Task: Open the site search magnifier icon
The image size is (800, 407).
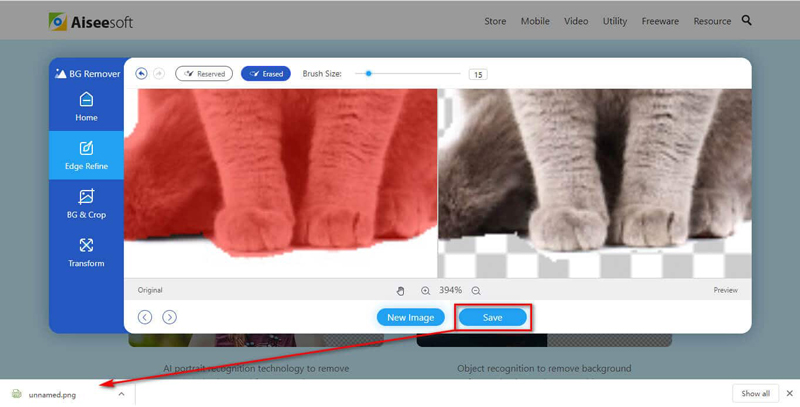Action: pos(747,20)
